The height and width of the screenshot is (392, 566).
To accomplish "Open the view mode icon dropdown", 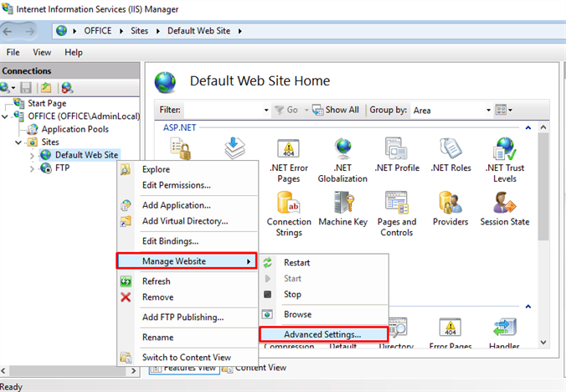I will 503,110.
